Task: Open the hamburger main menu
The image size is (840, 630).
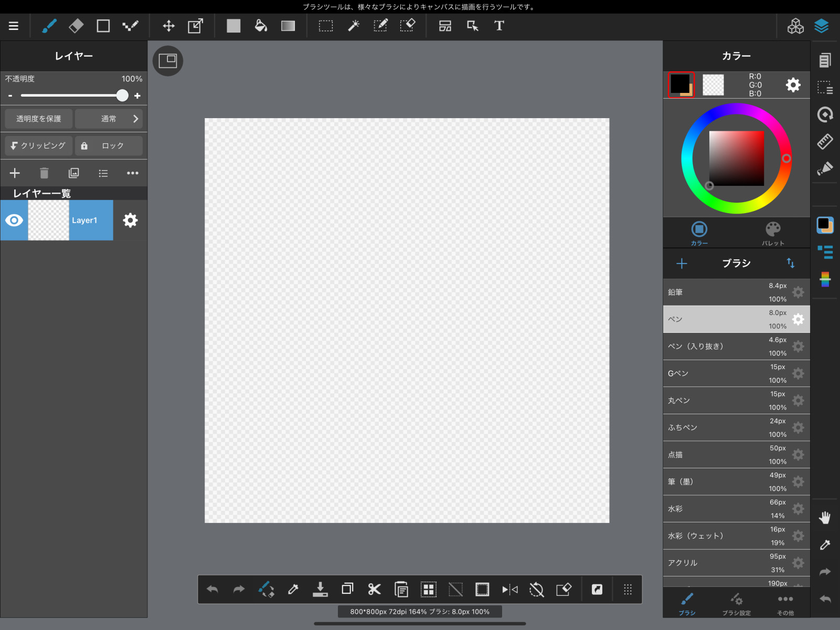Action: click(x=14, y=26)
